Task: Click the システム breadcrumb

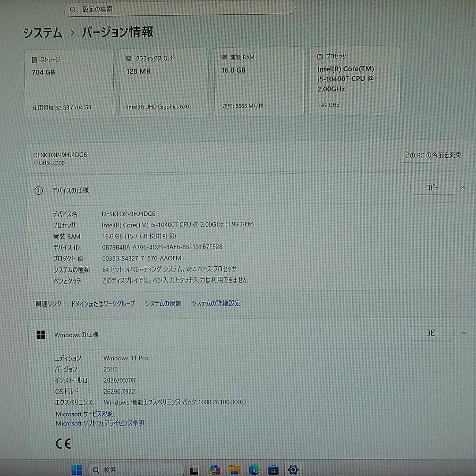Action: tap(43, 33)
